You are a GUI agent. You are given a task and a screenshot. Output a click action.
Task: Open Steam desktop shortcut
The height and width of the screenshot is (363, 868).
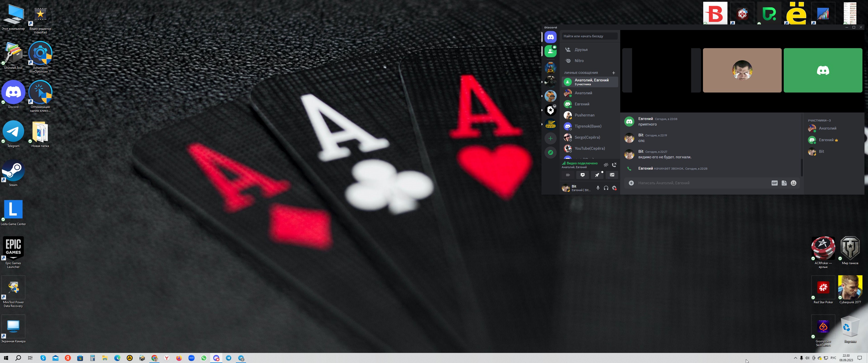pyautogui.click(x=13, y=173)
